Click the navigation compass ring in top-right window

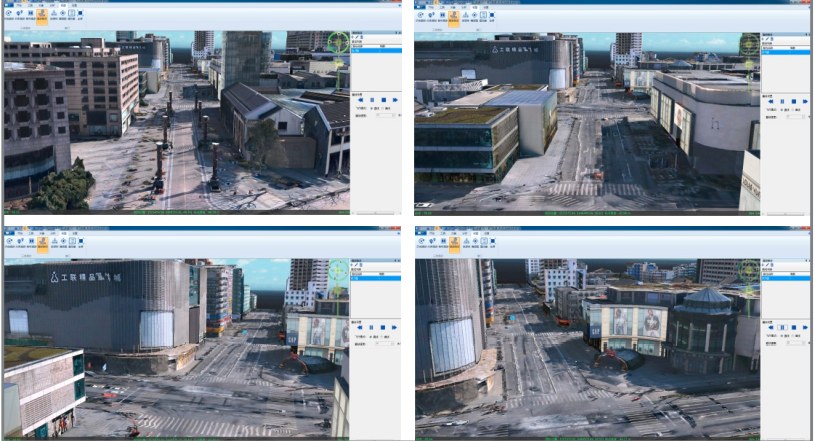(749, 44)
